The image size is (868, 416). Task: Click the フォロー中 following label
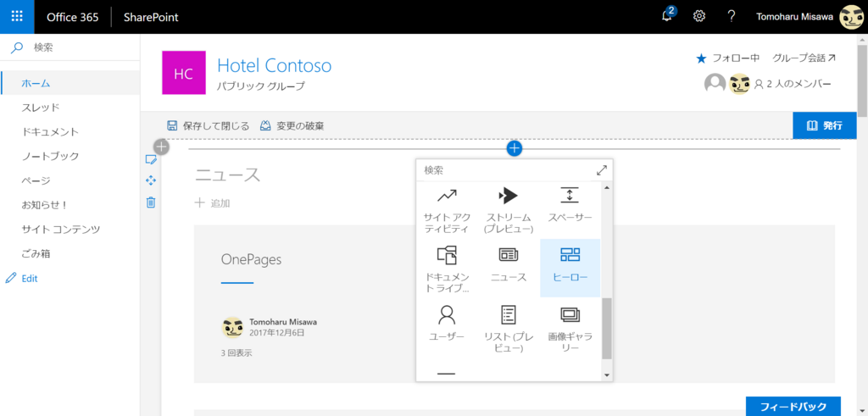tap(736, 58)
